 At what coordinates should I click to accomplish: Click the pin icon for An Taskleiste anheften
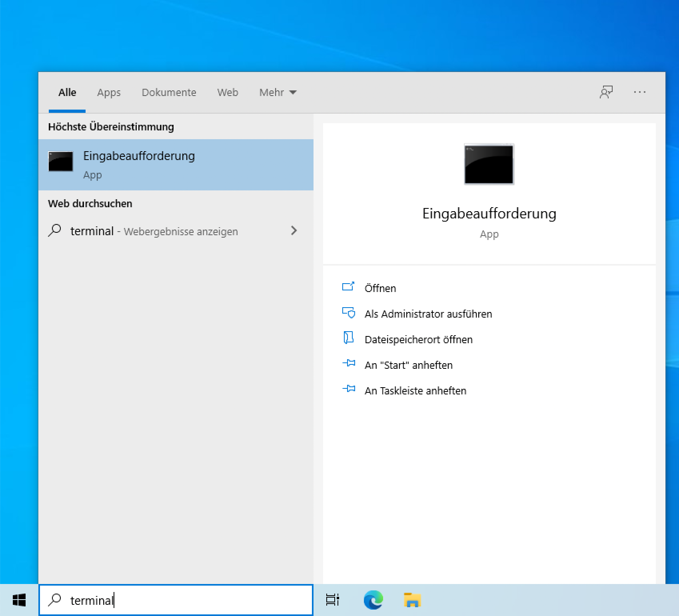pyautogui.click(x=349, y=389)
